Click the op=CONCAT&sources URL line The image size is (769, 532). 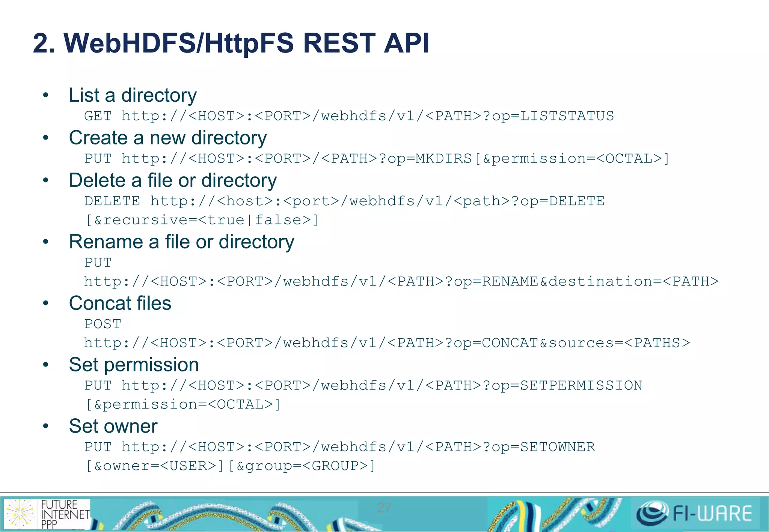[x=387, y=343]
